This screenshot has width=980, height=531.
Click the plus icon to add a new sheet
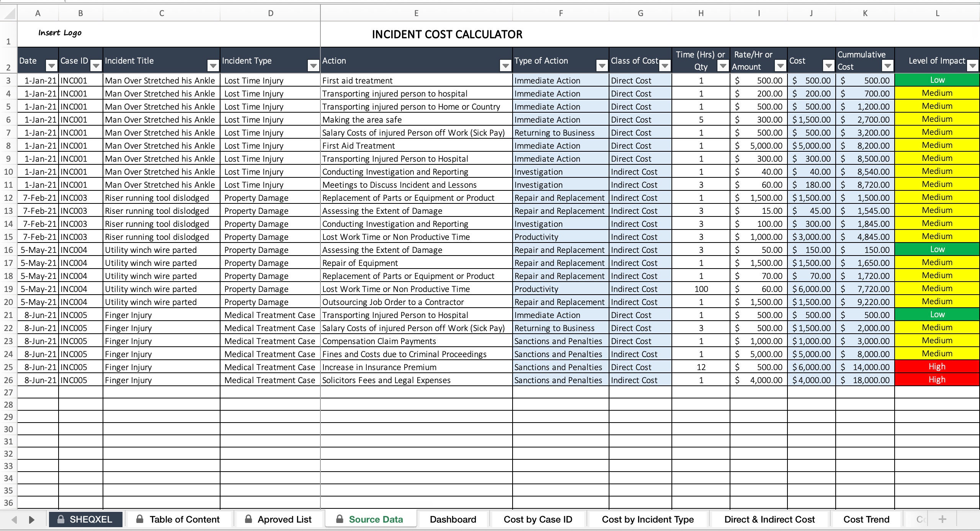coord(942,520)
